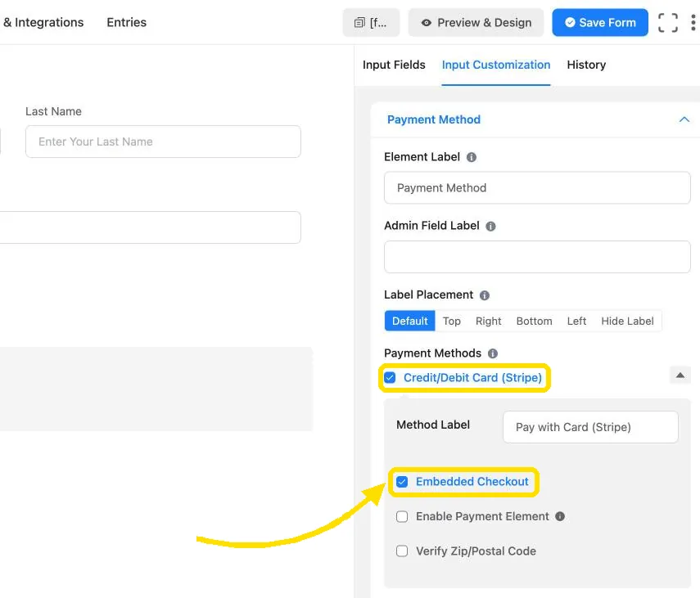Set label placement to Bottom
Viewport: 700px width, 598px height.
pos(534,321)
